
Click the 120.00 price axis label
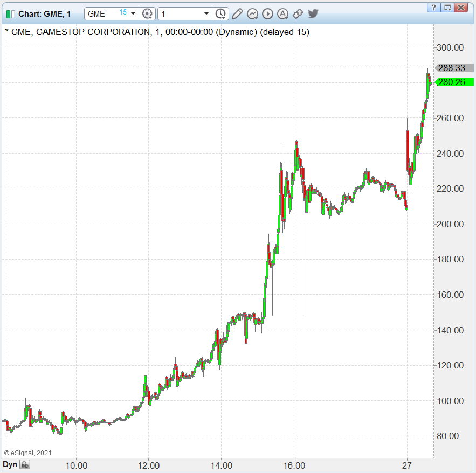pyautogui.click(x=450, y=365)
